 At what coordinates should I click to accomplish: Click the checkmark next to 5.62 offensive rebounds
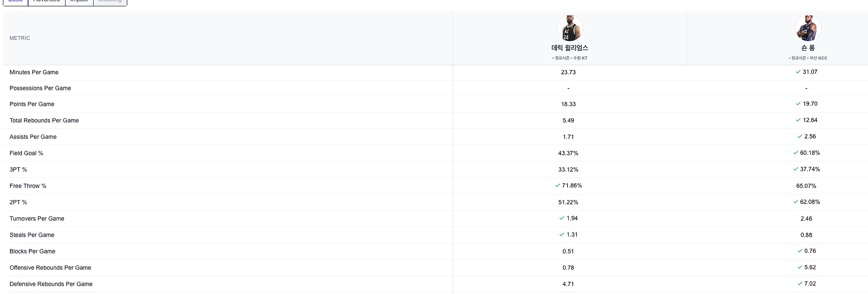pos(800,267)
